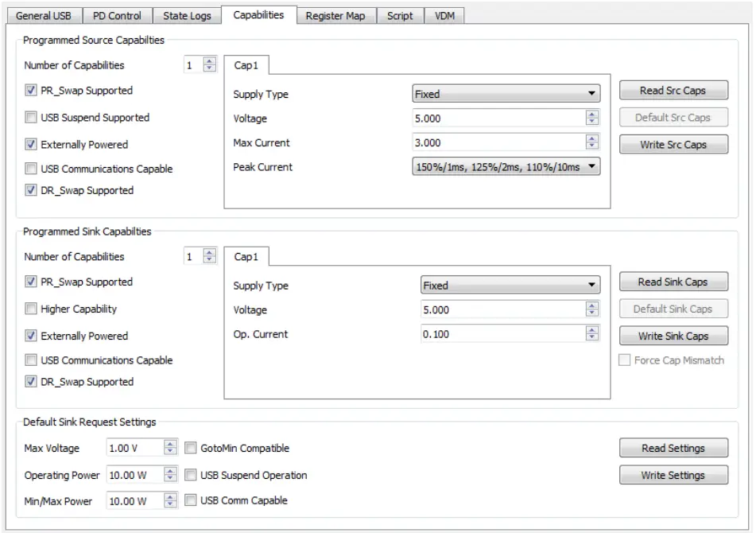Open the PD Control tab
Screen dimensions: 756x533
(117, 16)
